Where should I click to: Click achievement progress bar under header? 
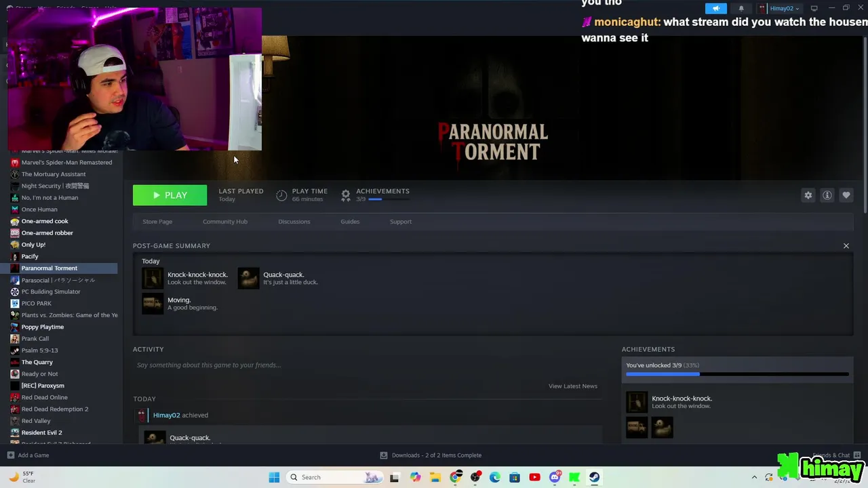pyautogui.click(x=389, y=199)
